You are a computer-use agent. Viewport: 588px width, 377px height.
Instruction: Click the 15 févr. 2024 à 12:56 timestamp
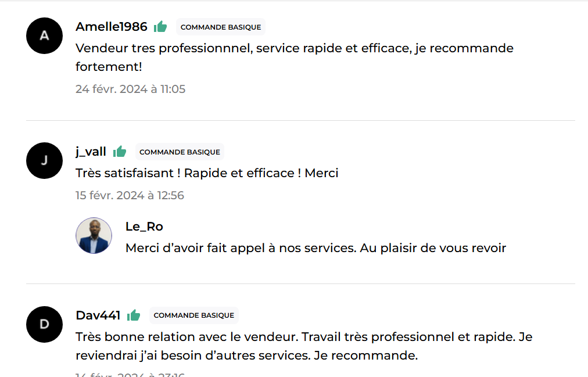click(x=130, y=195)
